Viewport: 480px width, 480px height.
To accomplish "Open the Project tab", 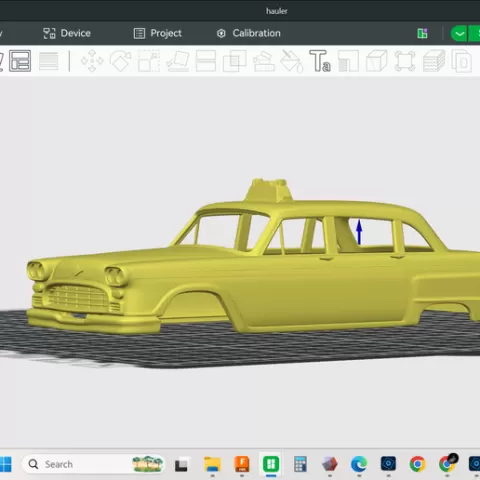I will tap(158, 33).
